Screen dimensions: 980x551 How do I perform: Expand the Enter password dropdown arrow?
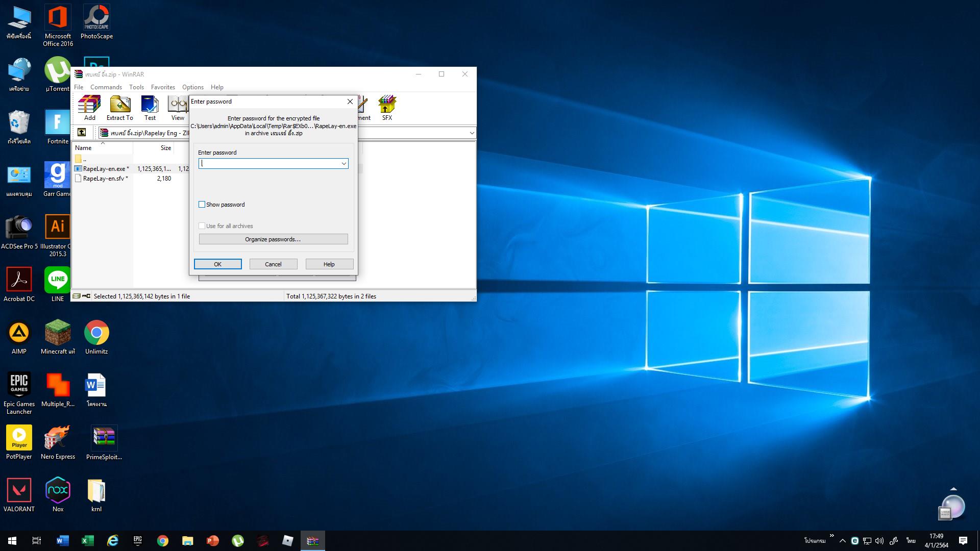(344, 164)
